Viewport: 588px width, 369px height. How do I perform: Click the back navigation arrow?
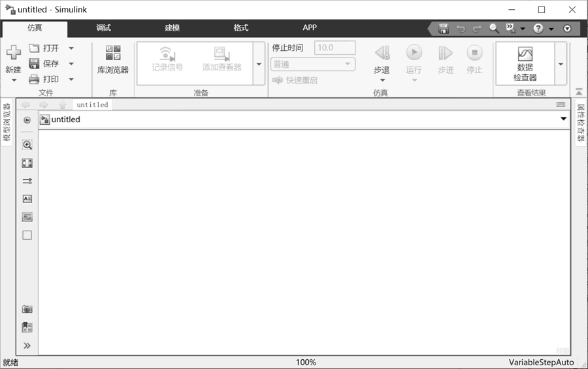click(26, 104)
